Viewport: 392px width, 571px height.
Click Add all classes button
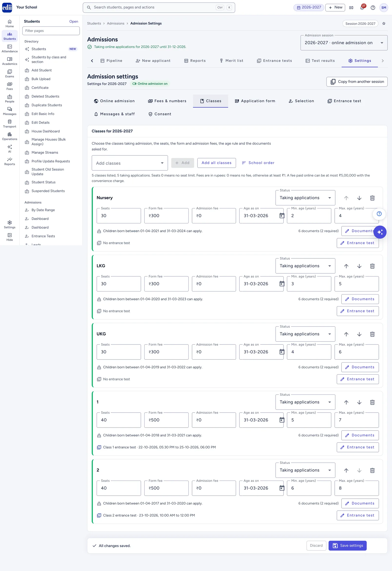(216, 163)
